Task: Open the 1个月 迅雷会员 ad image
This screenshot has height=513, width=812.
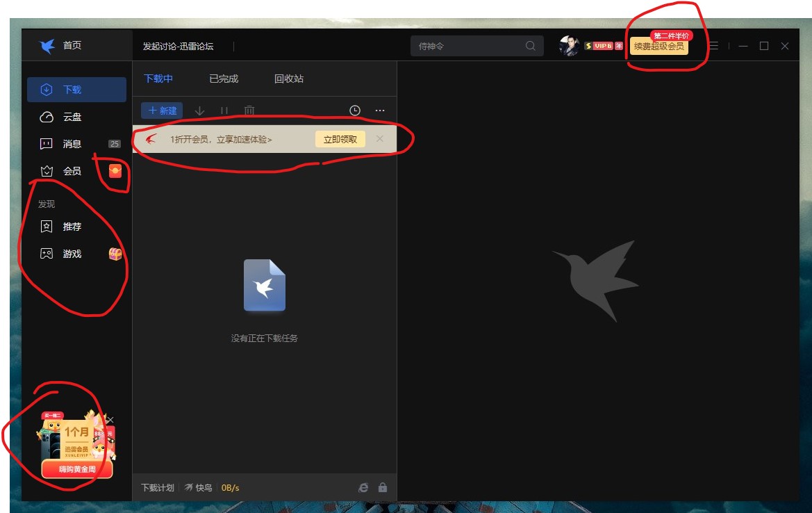Action: coord(76,438)
